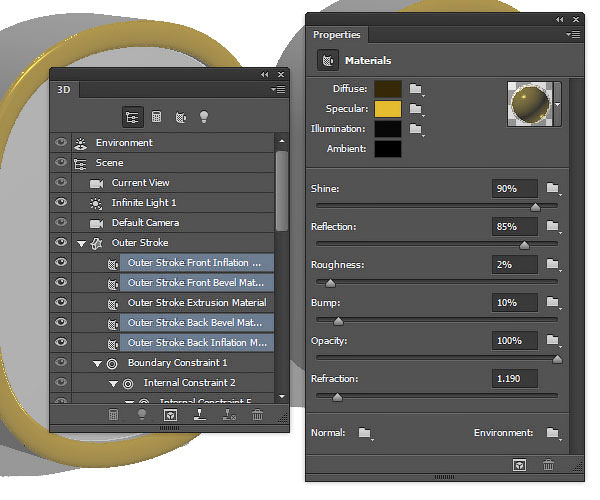Click the Bump value field 10%
Screen dimensions: 600x500
515,302
